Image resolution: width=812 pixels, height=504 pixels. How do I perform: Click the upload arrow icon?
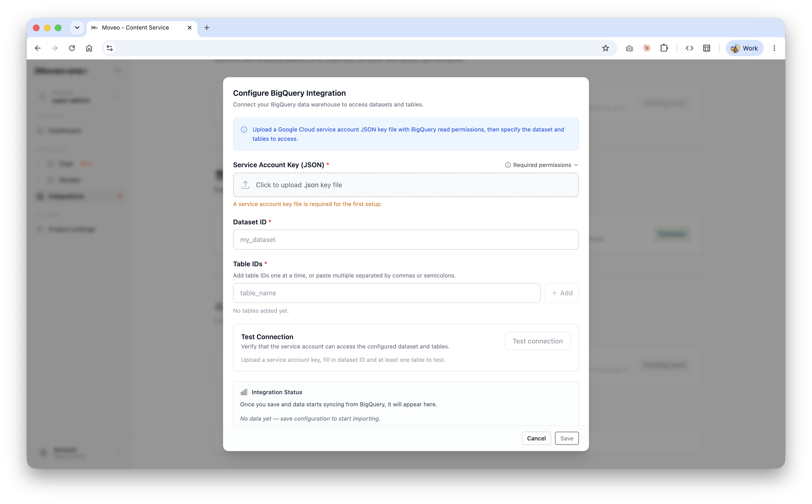245,185
